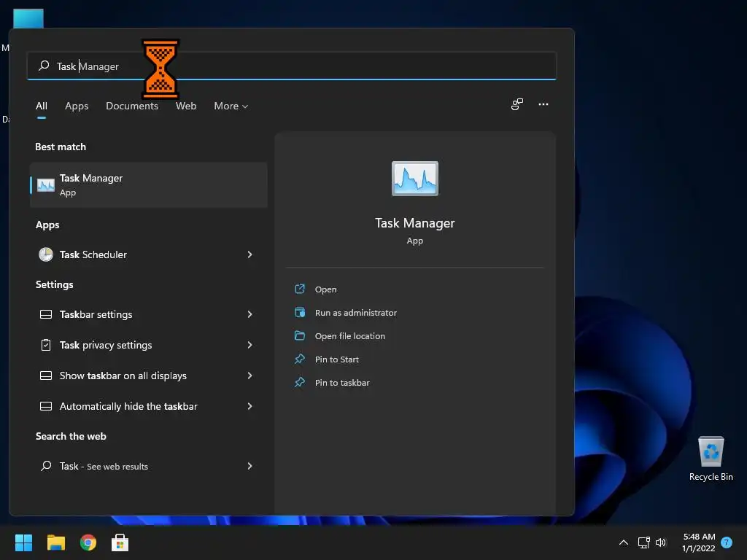Open Automatically hide the taskbar result
Image resolution: width=747 pixels, height=560 pixels.
click(149, 406)
